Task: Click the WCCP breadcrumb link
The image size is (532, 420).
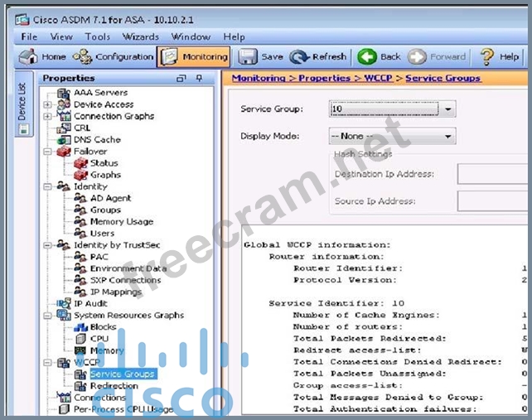Action: pyautogui.click(x=380, y=78)
